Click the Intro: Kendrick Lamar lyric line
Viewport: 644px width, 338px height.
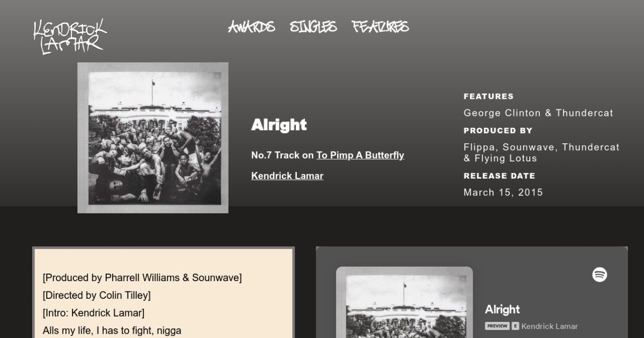93,313
